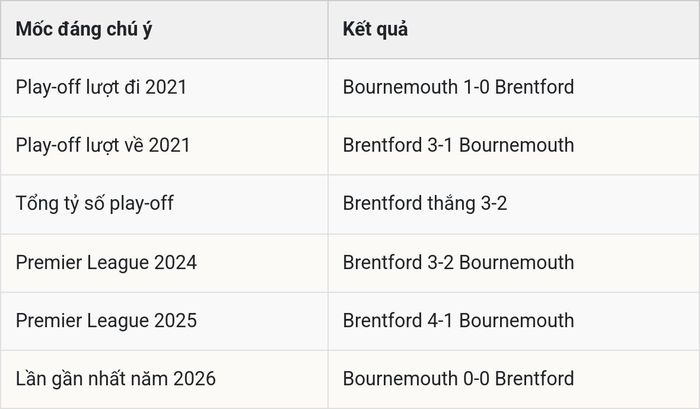This screenshot has width=700, height=409.
Task: Select the 'Play-off lượt đi 2021' cell
Action: pos(164,88)
